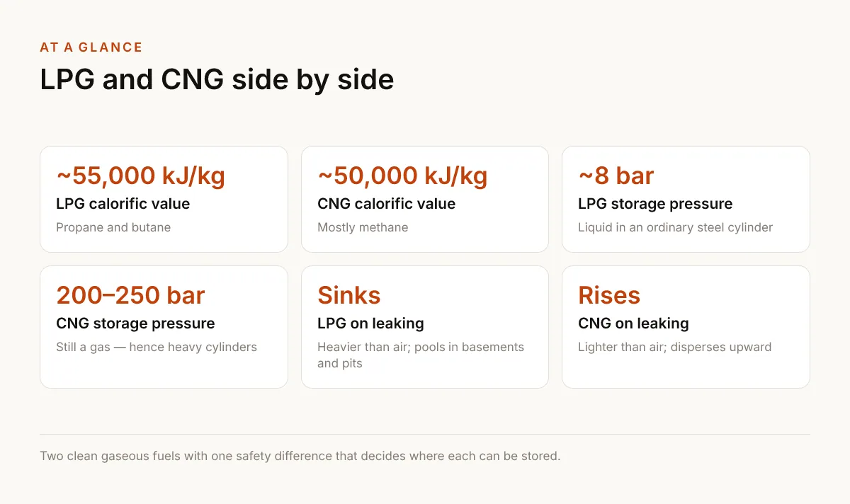Viewport: 850px width, 504px height.
Task: Select Still a gas heavy cylinders caption
Action: tap(157, 347)
